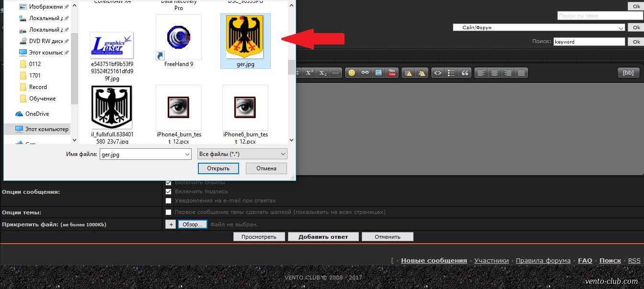This screenshot has width=644, height=289.
Task: Click the warning triangle icon with figure
Action: point(421,73)
